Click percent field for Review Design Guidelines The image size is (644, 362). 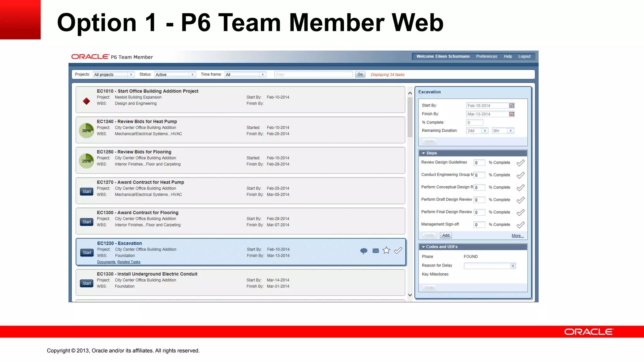click(x=479, y=163)
